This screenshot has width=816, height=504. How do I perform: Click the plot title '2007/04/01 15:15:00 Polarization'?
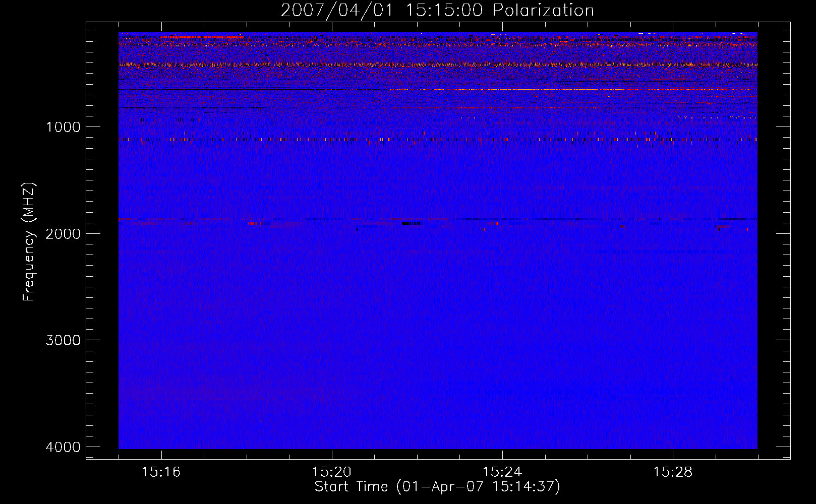tap(437, 11)
